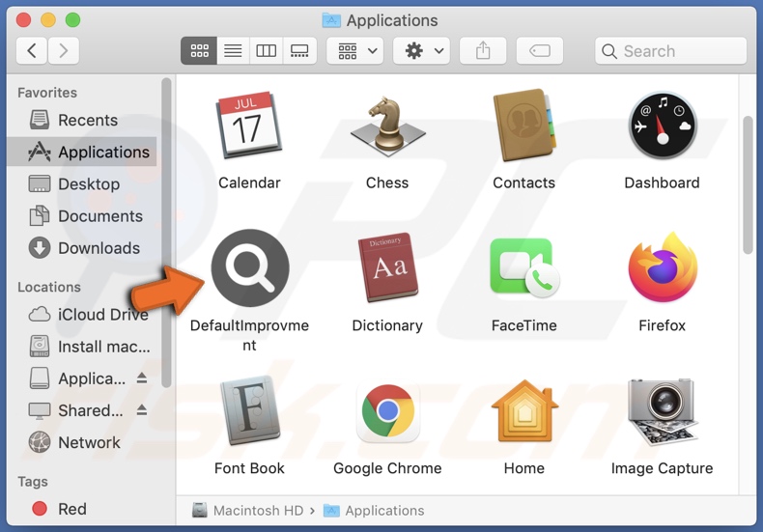Click the Google Chrome name label

387,468
